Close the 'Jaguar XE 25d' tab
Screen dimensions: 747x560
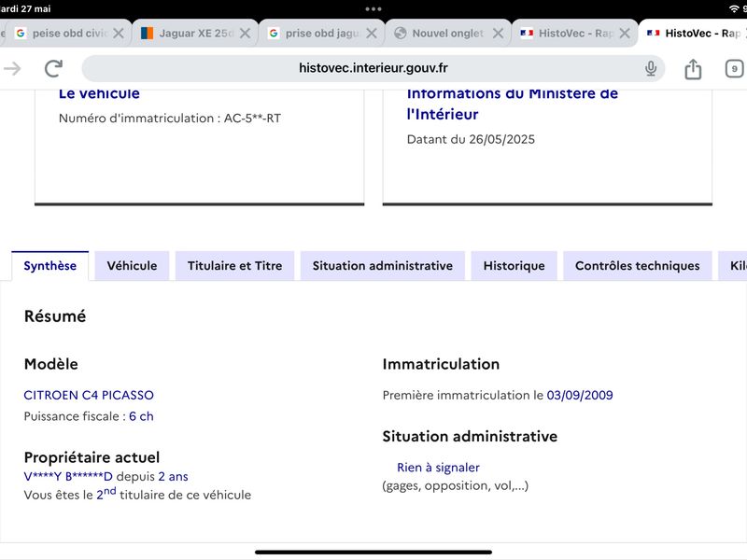click(245, 33)
